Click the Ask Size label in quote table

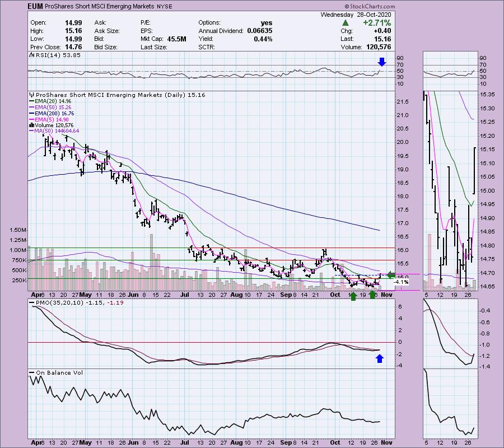tap(107, 31)
